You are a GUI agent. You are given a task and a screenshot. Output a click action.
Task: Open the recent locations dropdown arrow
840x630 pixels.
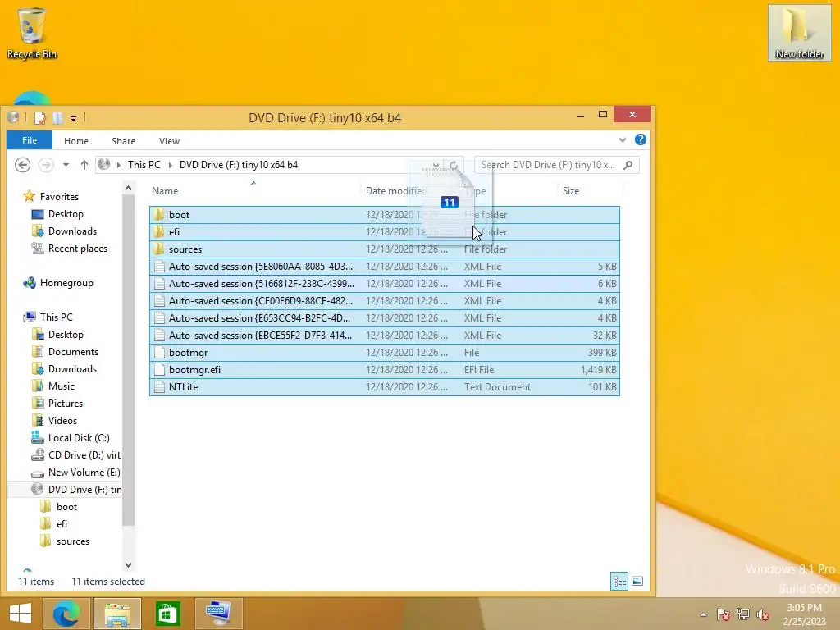(66, 165)
